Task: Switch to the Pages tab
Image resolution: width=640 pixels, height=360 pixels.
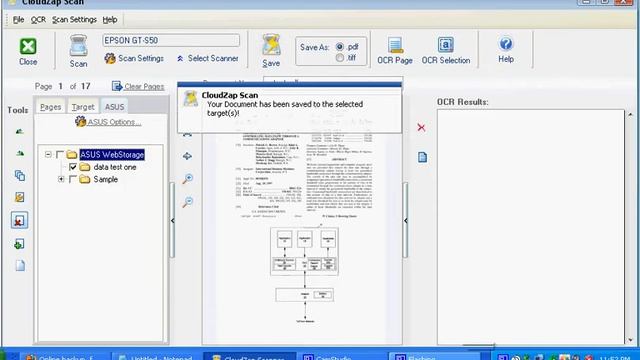Action: pos(51,107)
